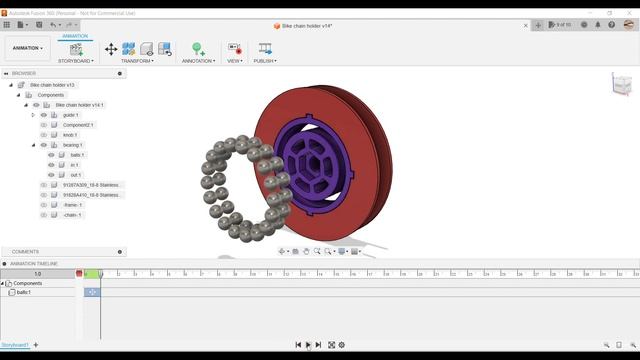Collapse the bearing:1 tree node

[x=33, y=145]
